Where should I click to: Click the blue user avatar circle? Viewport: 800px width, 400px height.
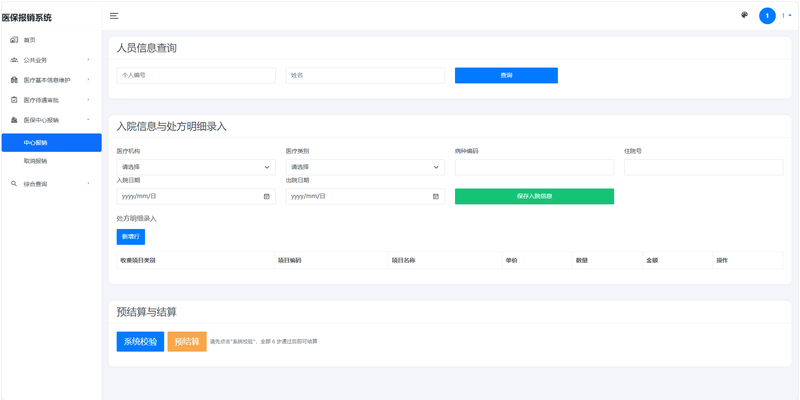point(767,16)
